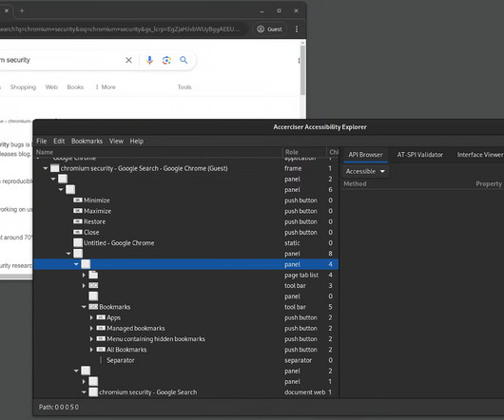The width and height of the screenshot is (504, 420).
Task: Click the Google search text field
Action: tap(61, 60)
